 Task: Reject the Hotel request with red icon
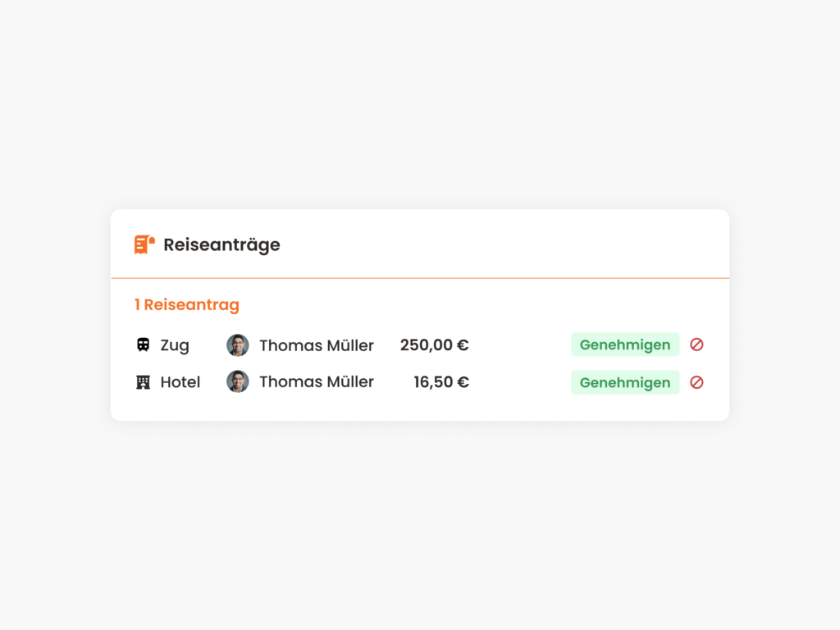tap(696, 382)
